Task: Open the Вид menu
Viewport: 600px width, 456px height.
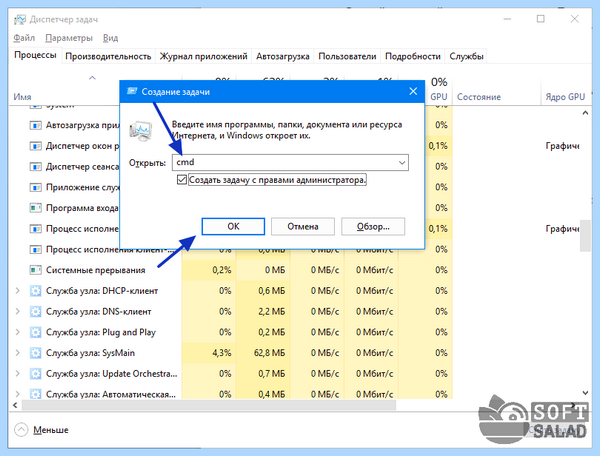Action: 110,38
